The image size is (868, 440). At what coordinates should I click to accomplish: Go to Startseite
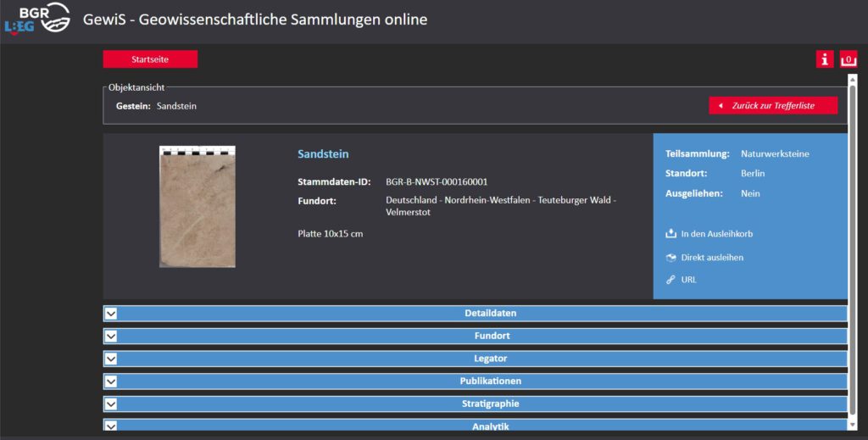(x=150, y=59)
